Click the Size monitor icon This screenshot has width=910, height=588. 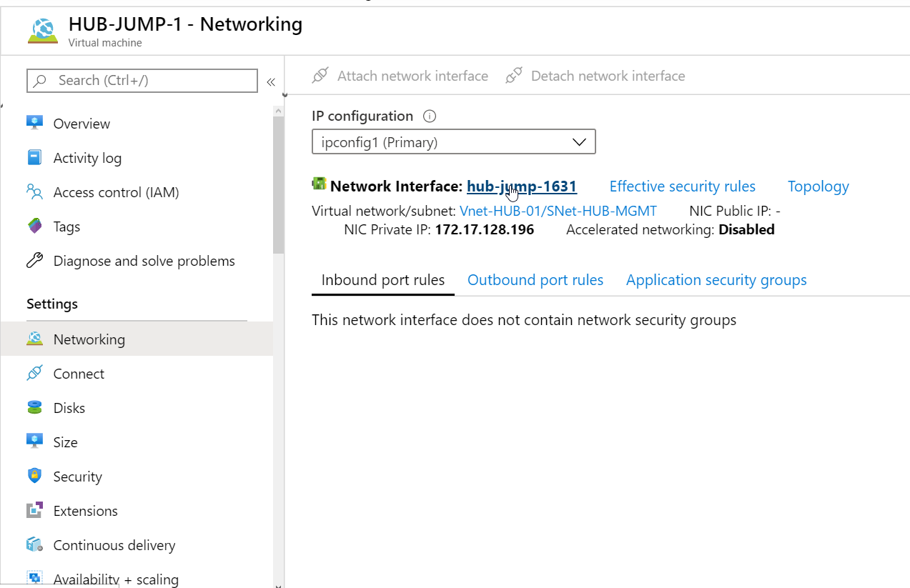point(35,442)
